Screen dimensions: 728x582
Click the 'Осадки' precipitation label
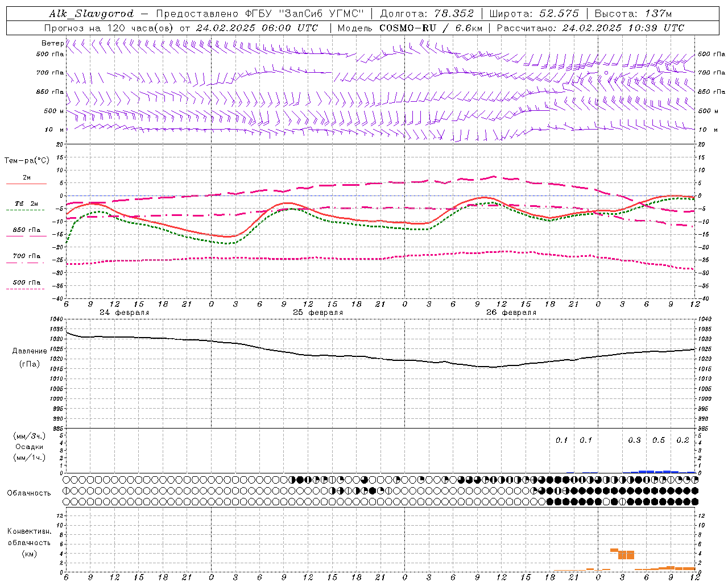click(x=30, y=447)
